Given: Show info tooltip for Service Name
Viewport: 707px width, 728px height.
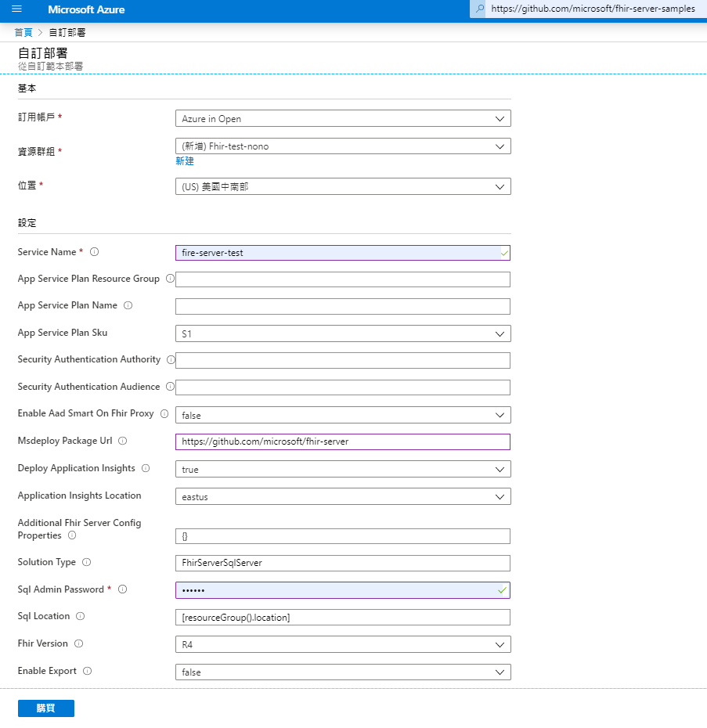Looking at the screenshot, I should coord(94,252).
